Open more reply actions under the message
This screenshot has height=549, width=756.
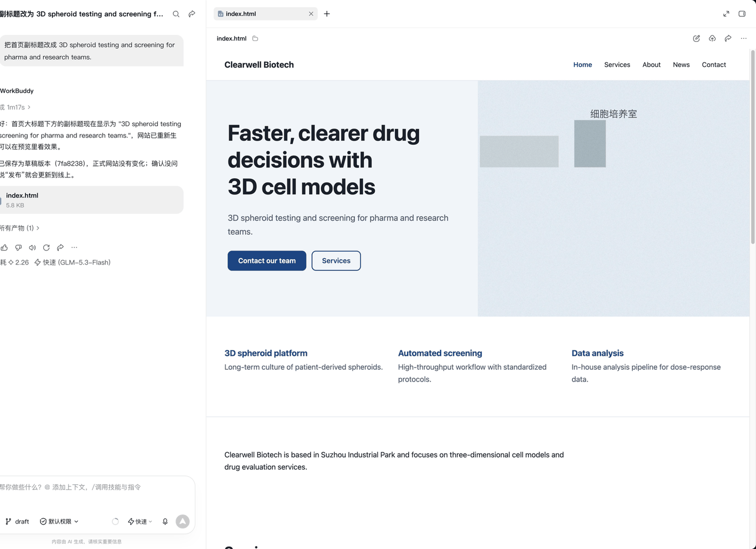[x=75, y=247]
